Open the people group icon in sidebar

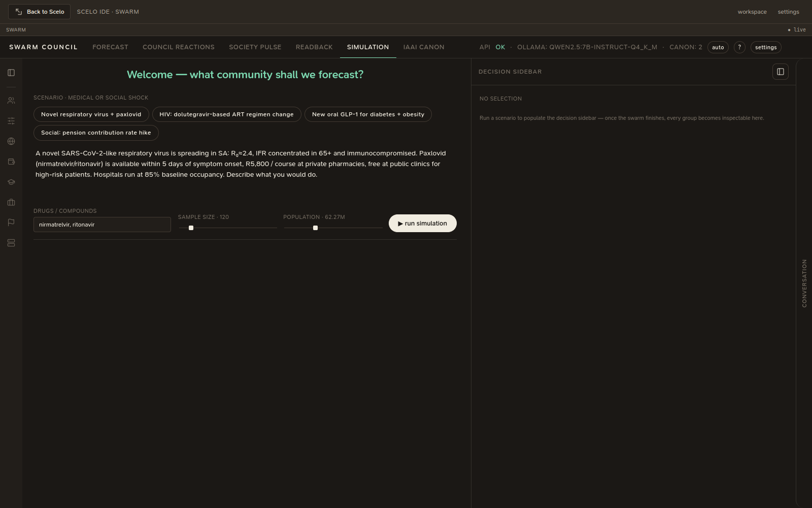(x=11, y=101)
